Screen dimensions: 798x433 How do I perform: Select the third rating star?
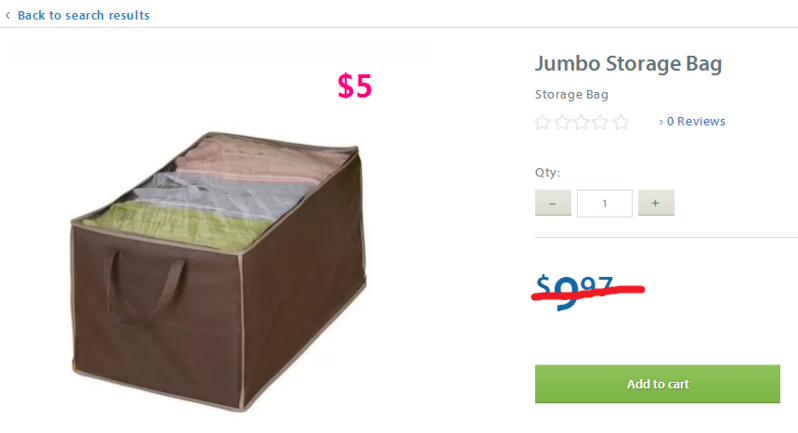click(582, 122)
